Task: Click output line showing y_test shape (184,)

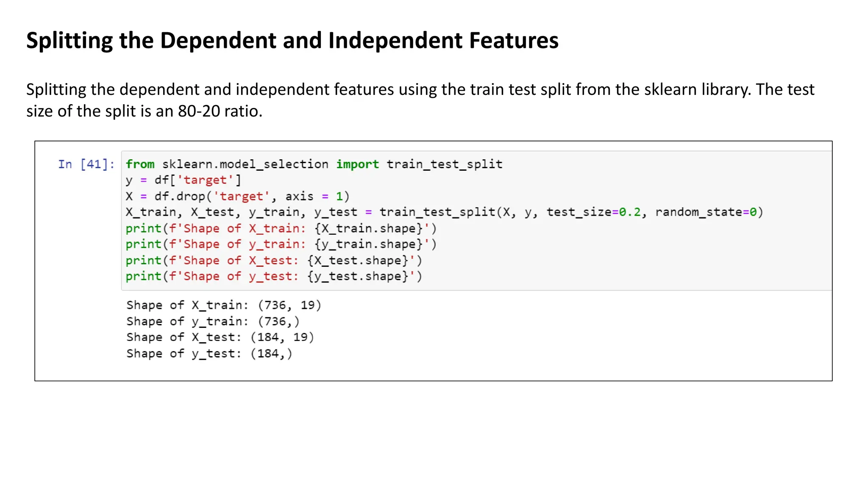Action: click(209, 354)
